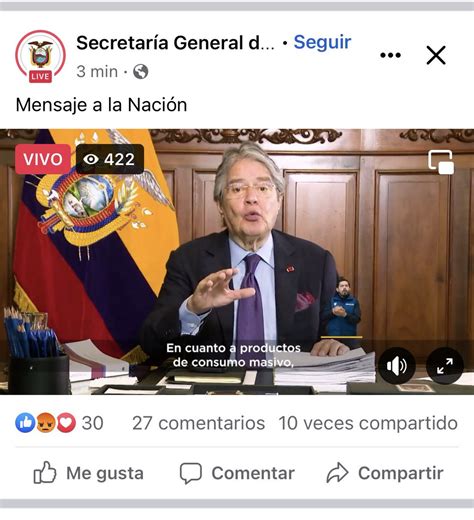Open the Secretaría General page name
The height and width of the screenshot is (520, 474).
(176, 43)
